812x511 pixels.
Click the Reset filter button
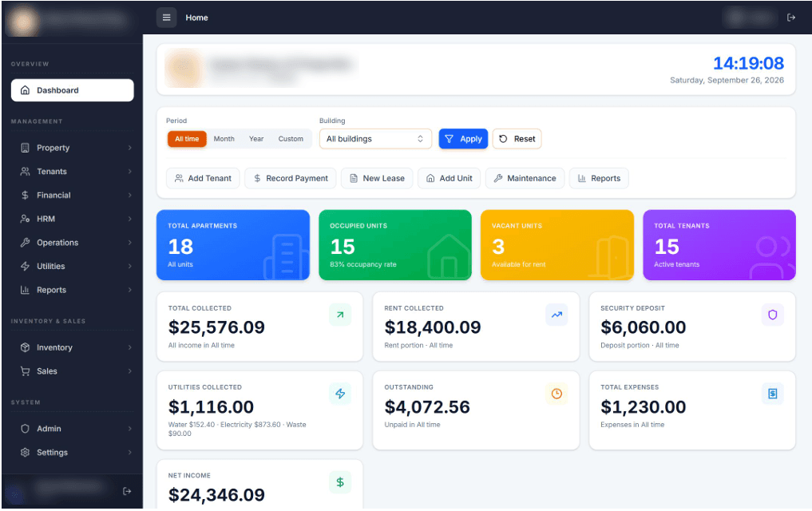pyautogui.click(x=517, y=139)
